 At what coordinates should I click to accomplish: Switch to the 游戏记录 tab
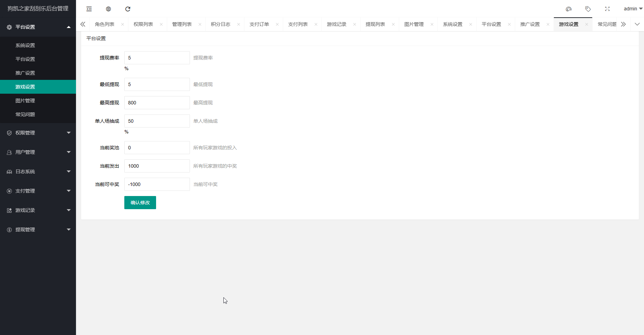(x=337, y=24)
